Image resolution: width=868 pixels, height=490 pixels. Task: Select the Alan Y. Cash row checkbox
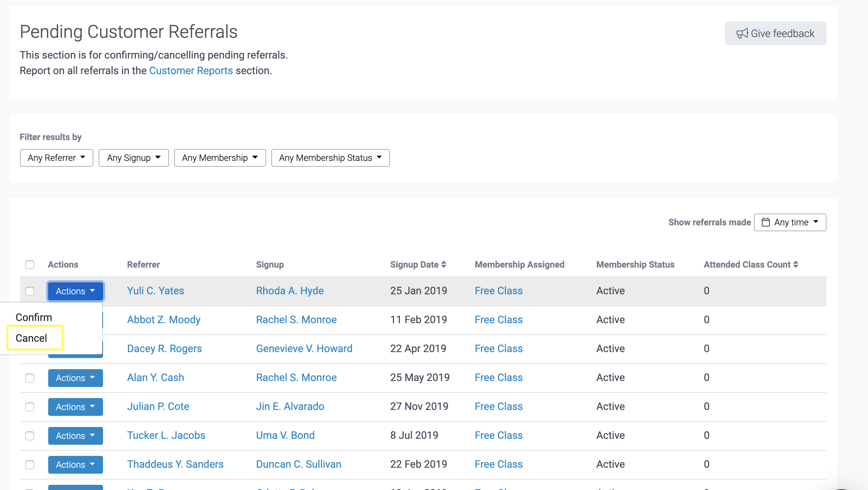[x=30, y=378]
